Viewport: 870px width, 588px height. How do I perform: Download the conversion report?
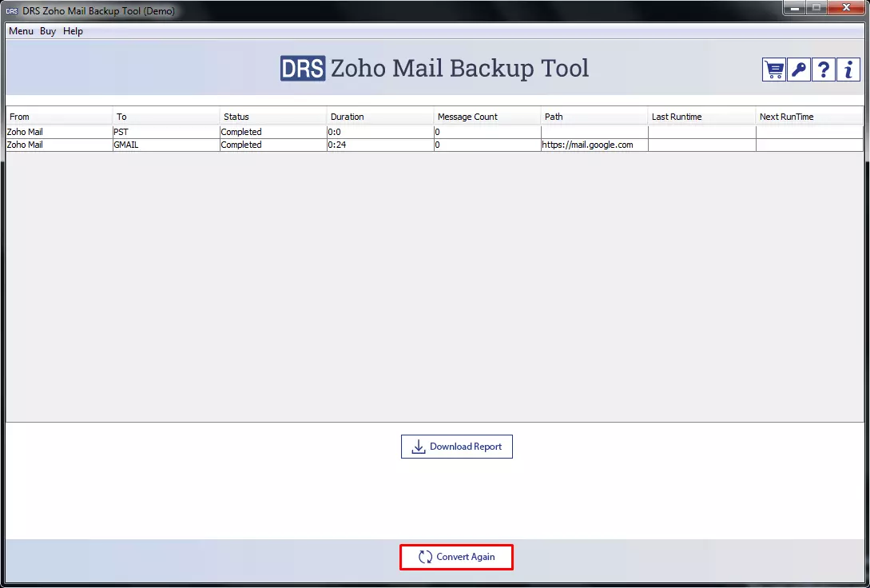tap(457, 447)
